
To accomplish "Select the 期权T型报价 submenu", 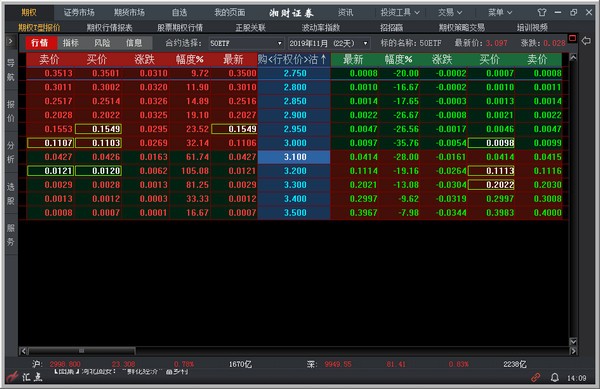I will (39, 28).
